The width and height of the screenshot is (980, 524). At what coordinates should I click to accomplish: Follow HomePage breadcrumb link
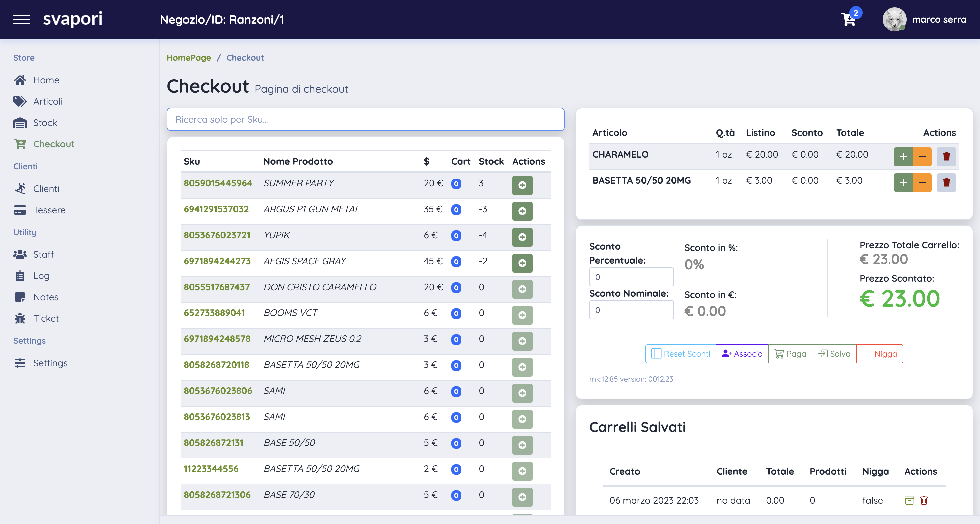pyautogui.click(x=189, y=58)
